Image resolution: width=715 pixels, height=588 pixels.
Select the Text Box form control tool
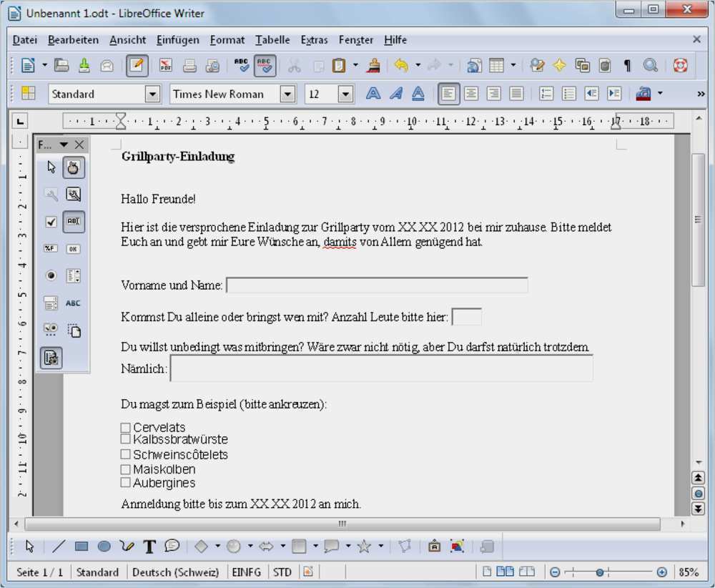pyautogui.click(x=74, y=222)
